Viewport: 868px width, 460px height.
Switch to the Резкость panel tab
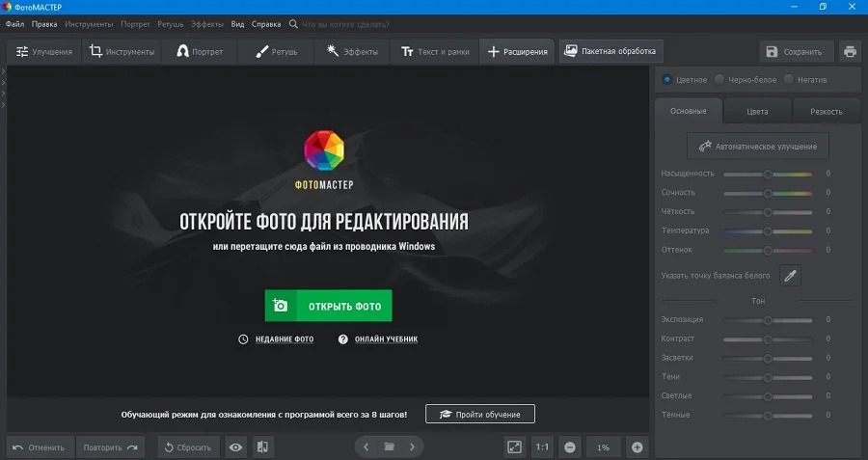[826, 111]
